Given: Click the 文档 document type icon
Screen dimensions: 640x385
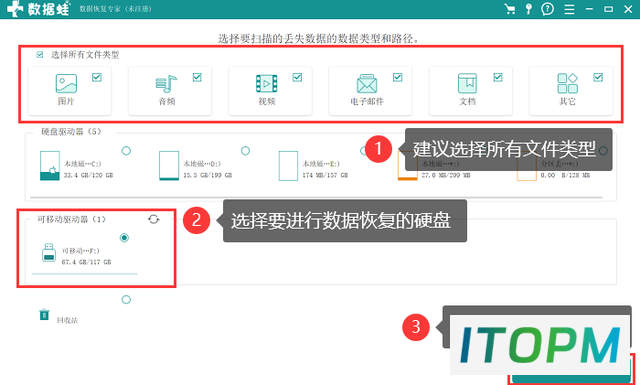Looking at the screenshot, I should pos(467,83).
